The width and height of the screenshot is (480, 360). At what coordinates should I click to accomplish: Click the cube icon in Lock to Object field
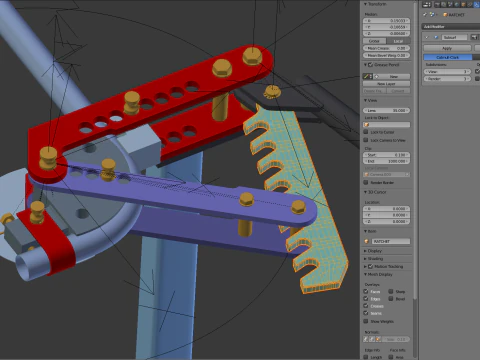pos(366,124)
